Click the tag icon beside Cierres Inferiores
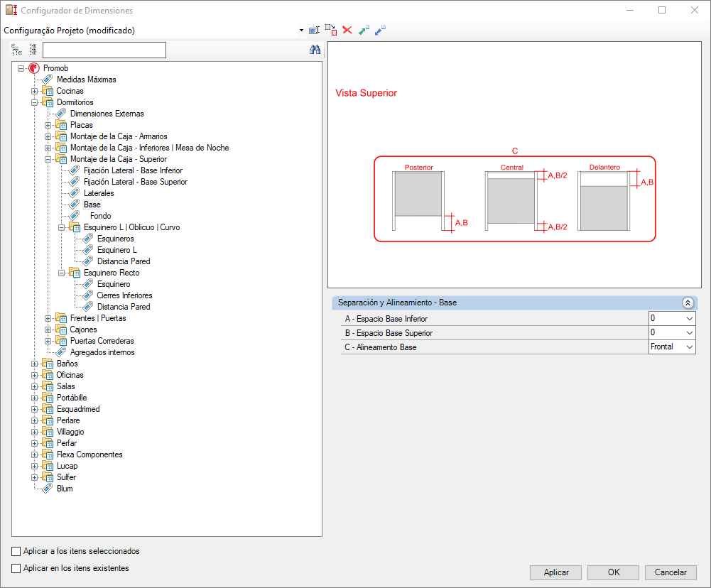This screenshot has height=588, width=711. point(88,295)
